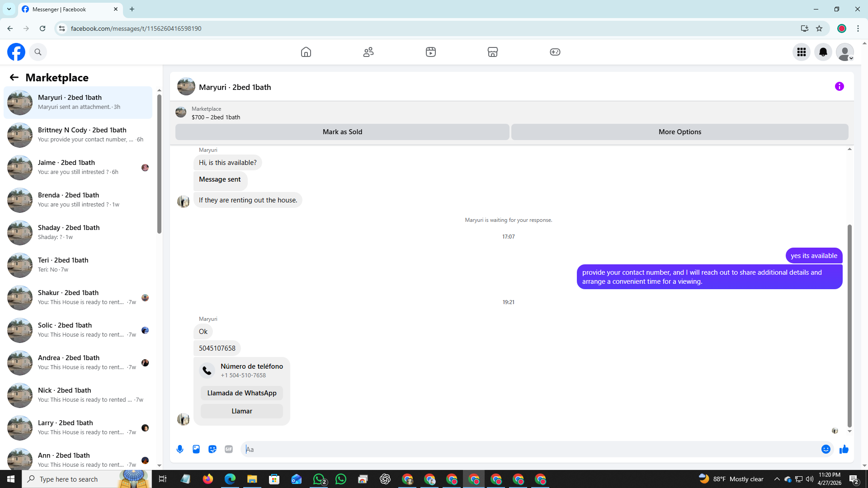Open the Windows Start menu
Viewport: 868px width, 488px height.
[11, 479]
